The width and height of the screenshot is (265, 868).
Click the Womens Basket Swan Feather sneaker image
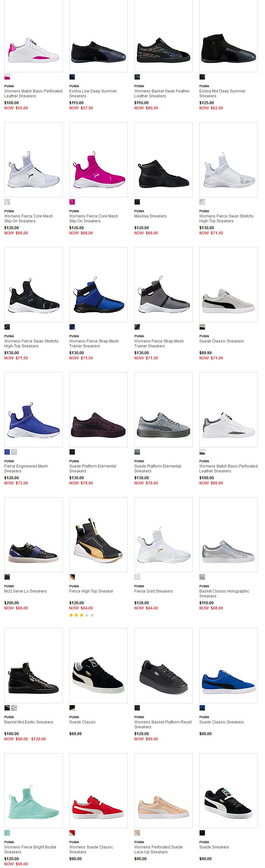(x=163, y=36)
